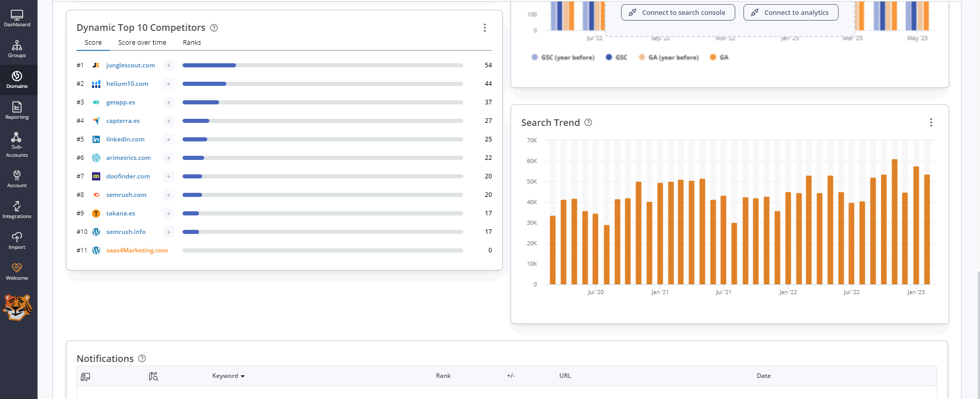
Task: Open helium10.com competitor link
Action: point(127,84)
